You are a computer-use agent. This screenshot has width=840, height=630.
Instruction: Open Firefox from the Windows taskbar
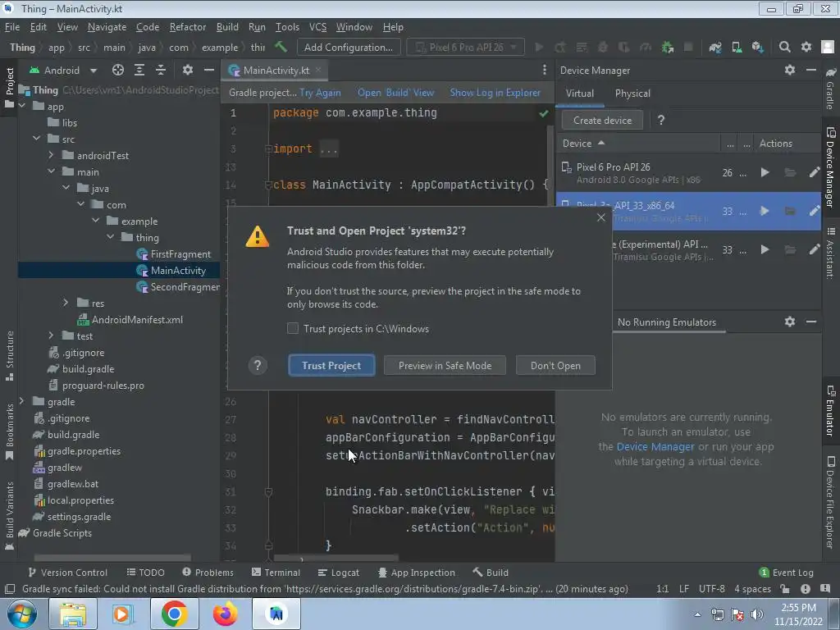225,614
